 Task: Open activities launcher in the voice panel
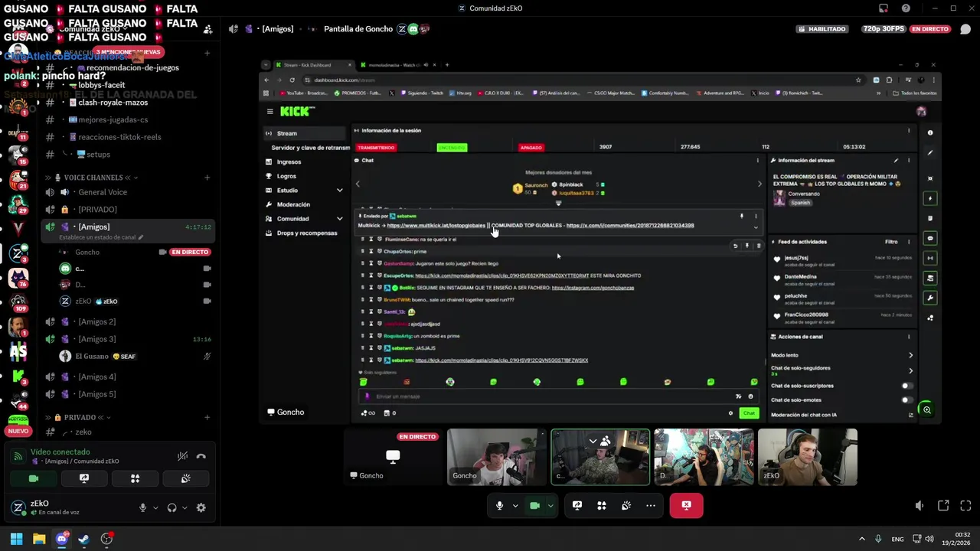click(x=135, y=478)
